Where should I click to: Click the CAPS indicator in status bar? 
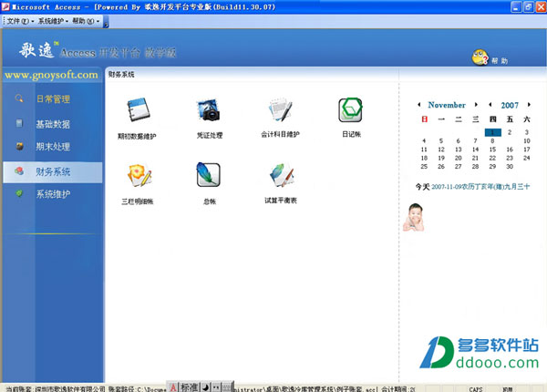[476, 389]
